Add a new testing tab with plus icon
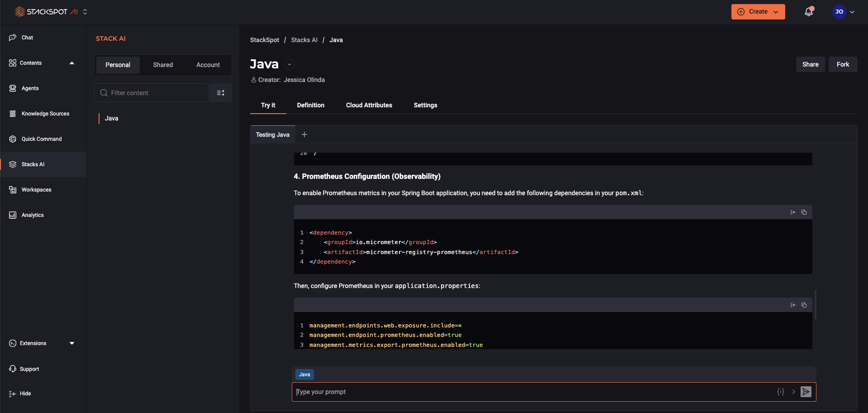 pyautogui.click(x=304, y=134)
